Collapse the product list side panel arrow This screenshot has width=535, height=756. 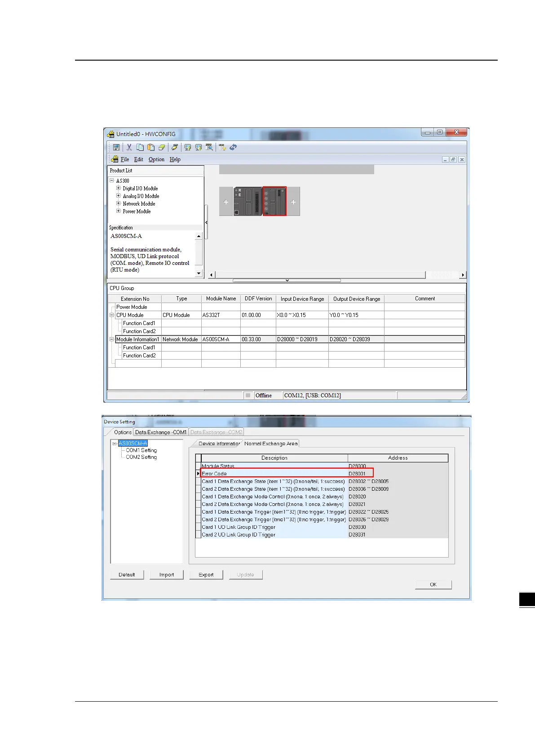tap(206, 222)
